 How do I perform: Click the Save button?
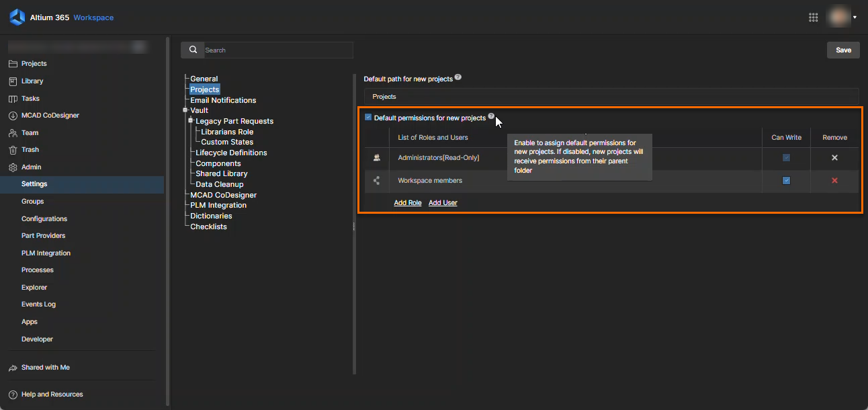843,50
